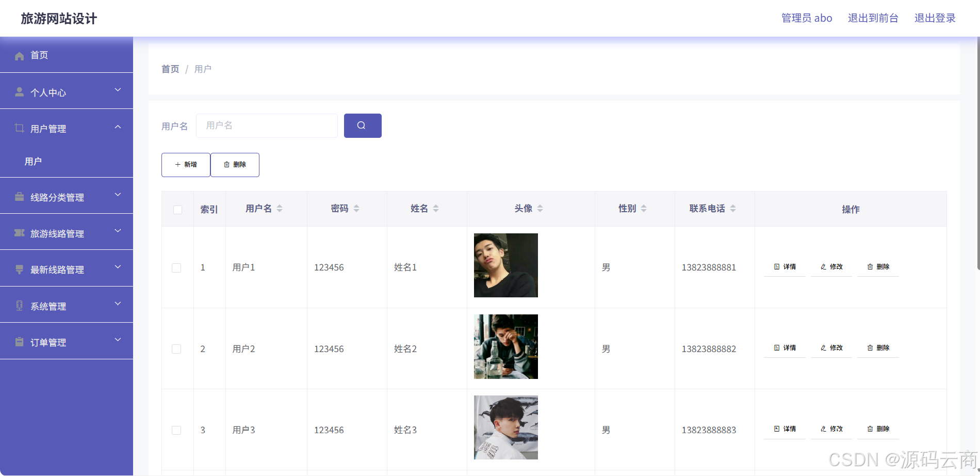980x476 pixels.
Task: Sort the 性别 column using its arrows
Action: (x=644, y=209)
